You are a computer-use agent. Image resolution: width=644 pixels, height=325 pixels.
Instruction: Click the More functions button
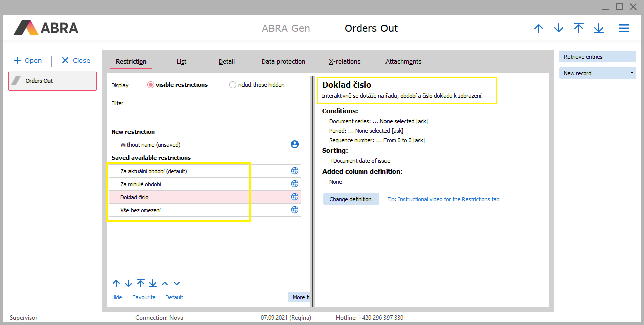(x=299, y=297)
